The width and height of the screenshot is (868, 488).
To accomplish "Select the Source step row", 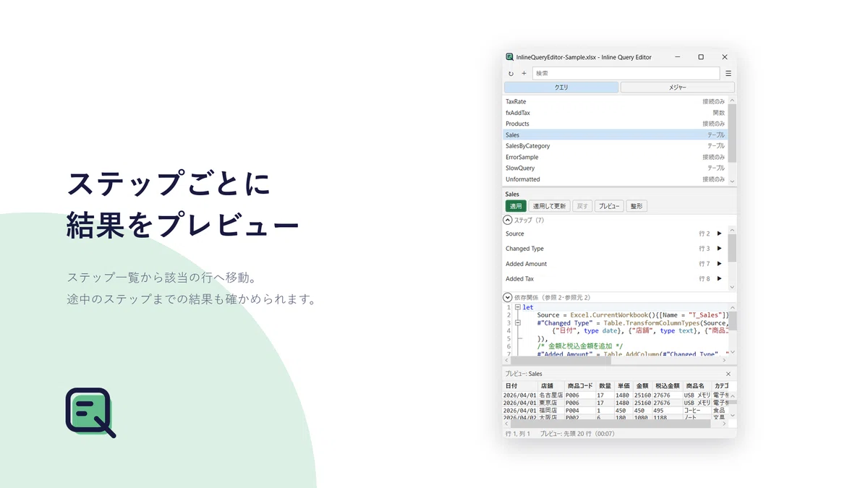I will [615, 234].
